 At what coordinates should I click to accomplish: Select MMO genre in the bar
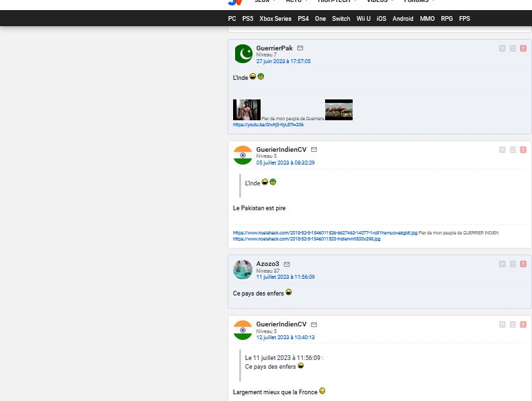click(x=427, y=19)
